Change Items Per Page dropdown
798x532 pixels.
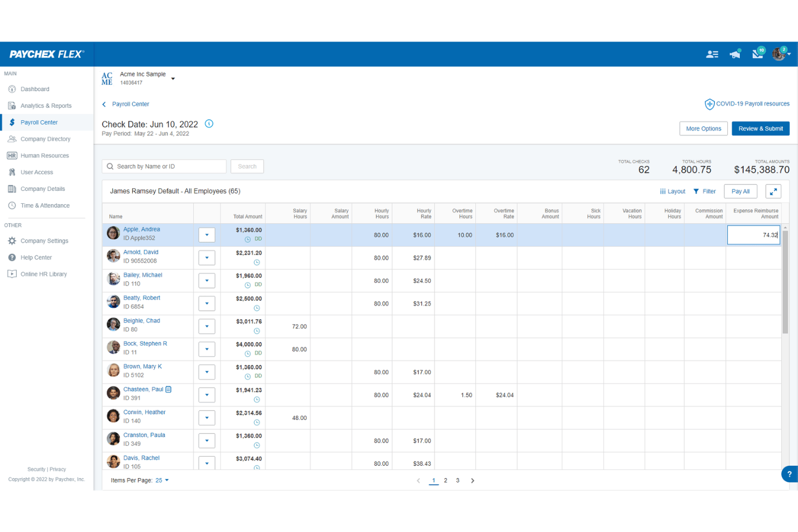point(162,480)
